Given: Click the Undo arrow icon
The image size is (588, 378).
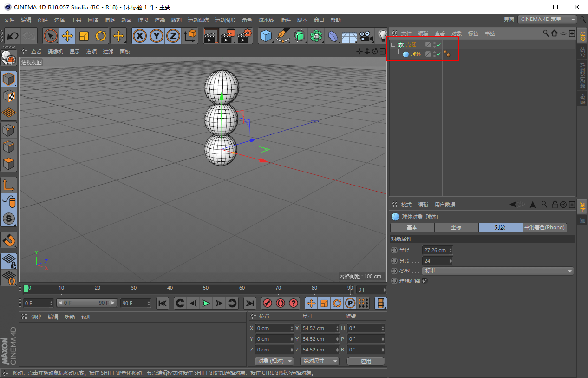Looking at the screenshot, I should [13, 36].
